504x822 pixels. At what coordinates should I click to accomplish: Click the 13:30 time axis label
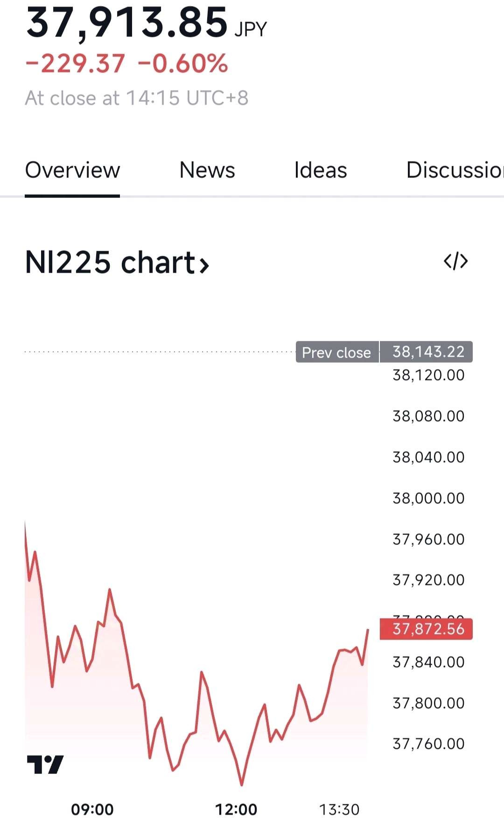pos(339,809)
